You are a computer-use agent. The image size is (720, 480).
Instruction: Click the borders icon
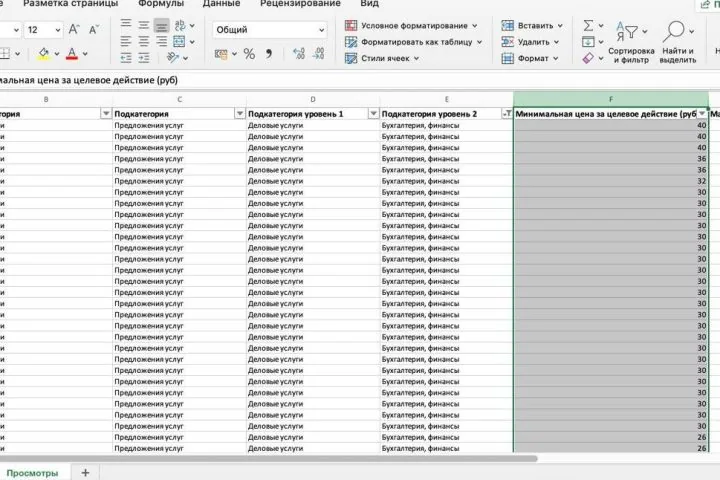coord(5,54)
